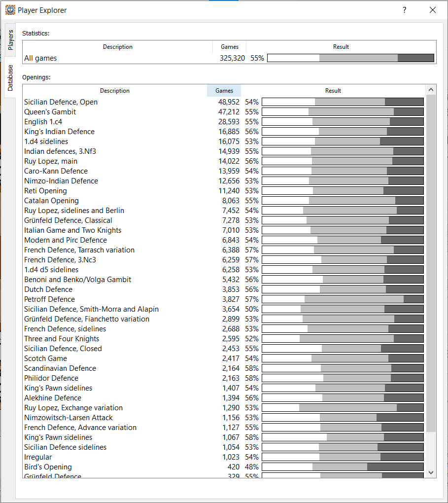The height and width of the screenshot is (503, 448).
Task: Choose the Queen's Gambit opening
Action: (50, 112)
